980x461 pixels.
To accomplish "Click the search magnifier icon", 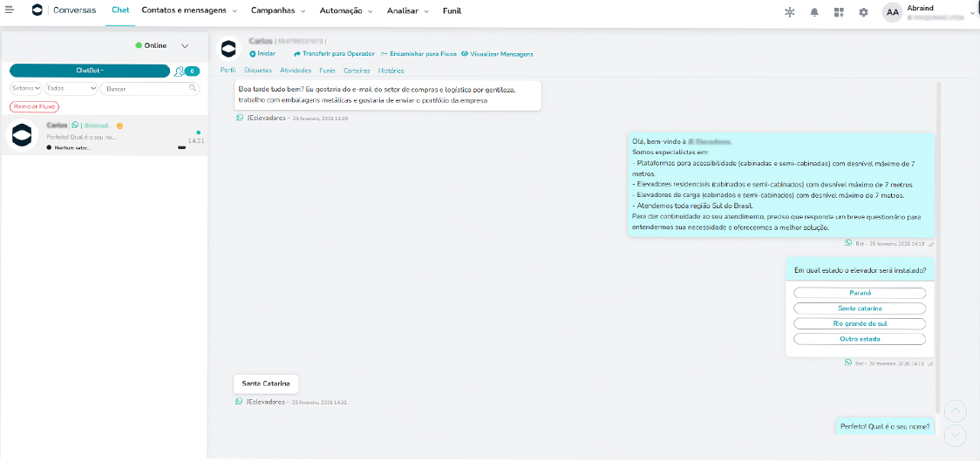I will coord(193,88).
